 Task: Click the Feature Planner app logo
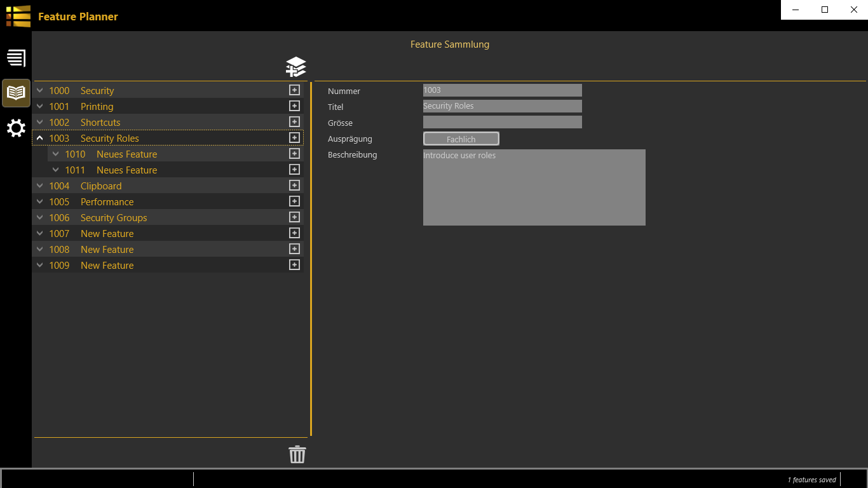pos(18,16)
